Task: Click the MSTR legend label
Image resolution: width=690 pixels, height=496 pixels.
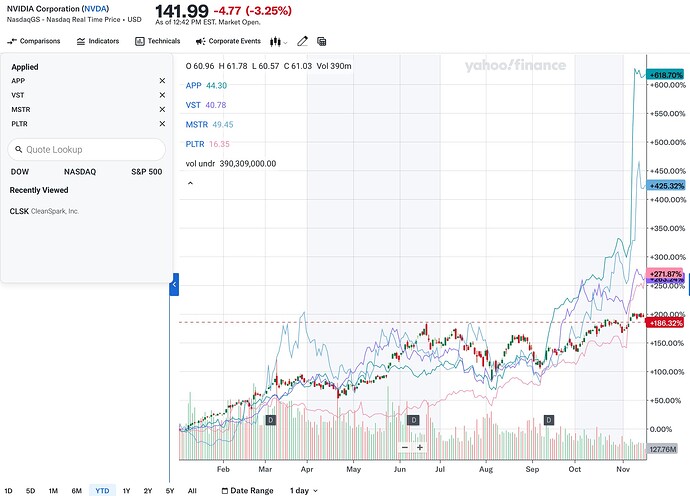Action: click(x=196, y=125)
